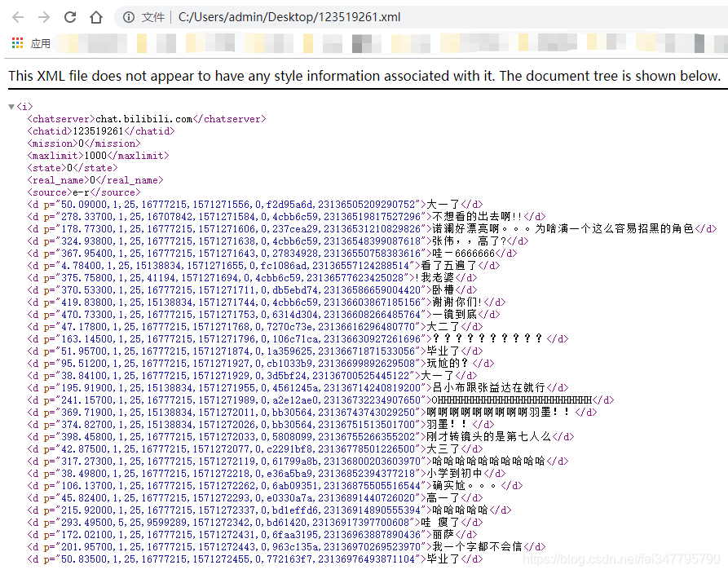Image resolution: width=728 pixels, height=574 pixels.
Task: Select danmaku line containing 6666666
Action: [x=272, y=253]
